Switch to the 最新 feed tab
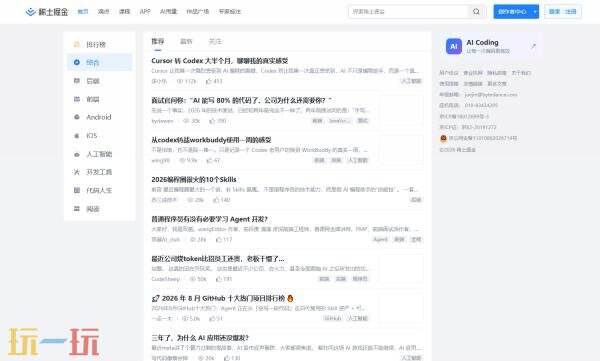 point(186,41)
